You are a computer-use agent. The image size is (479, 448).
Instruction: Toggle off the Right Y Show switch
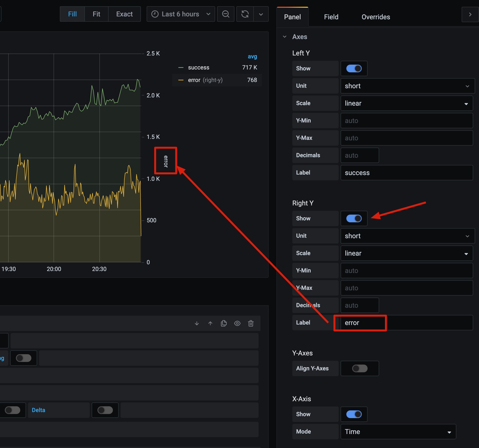click(x=354, y=218)
